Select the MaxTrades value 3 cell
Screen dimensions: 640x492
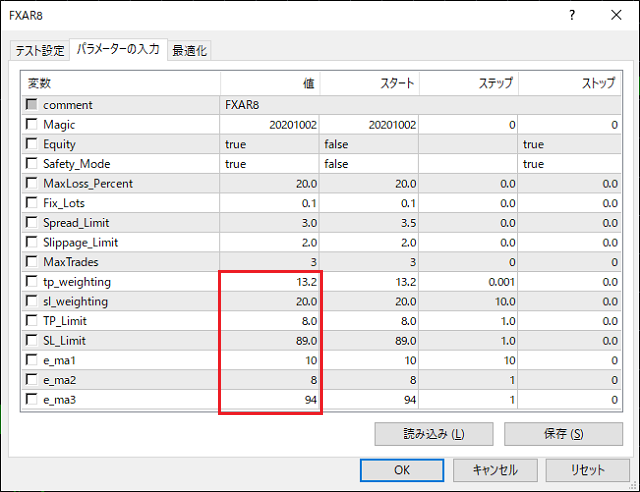coord(269,262)
